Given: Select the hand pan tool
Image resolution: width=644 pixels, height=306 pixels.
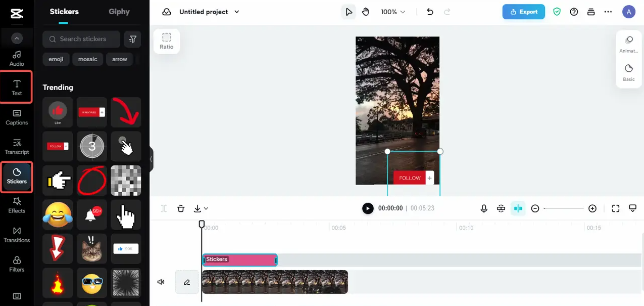Looking at the screenshot, I should [366, 12].
